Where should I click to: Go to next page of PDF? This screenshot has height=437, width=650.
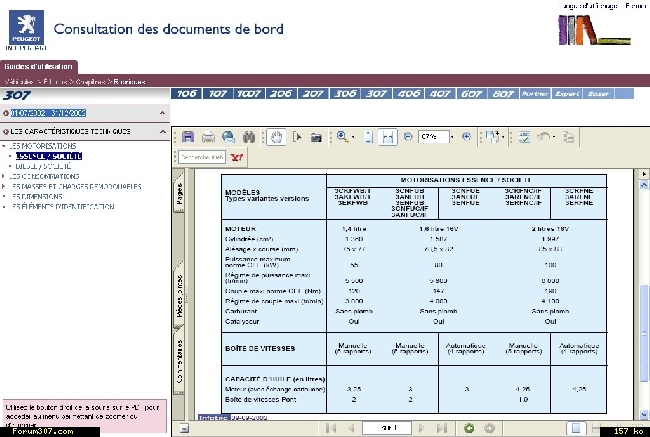[x=422, y=428]
